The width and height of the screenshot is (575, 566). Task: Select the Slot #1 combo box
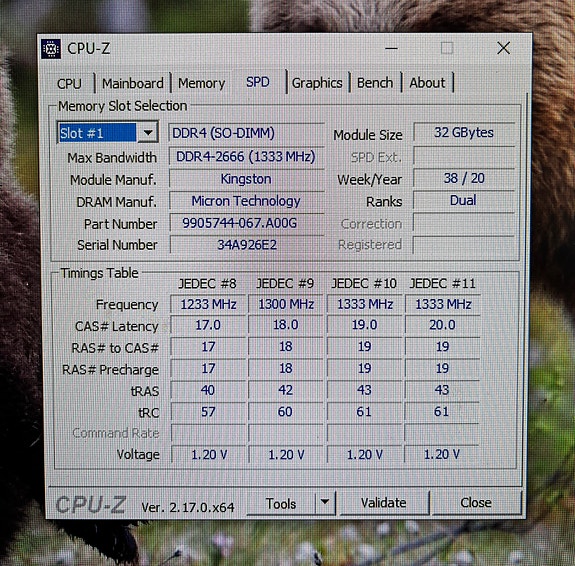click(108, 132)
